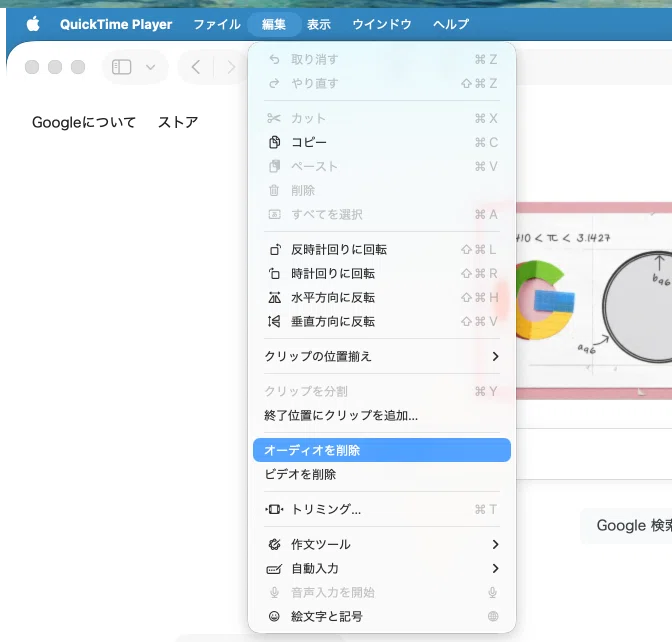This screenshot has height=642, width=672.
Task: Click the globe icon beside 絵文字と記号
Action: click(x=493, y=616)
